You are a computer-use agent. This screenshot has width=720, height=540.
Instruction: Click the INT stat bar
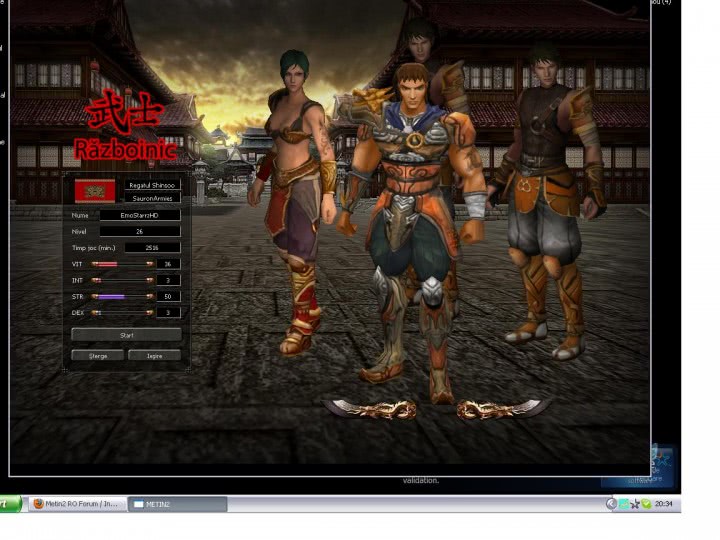(122, 280)
